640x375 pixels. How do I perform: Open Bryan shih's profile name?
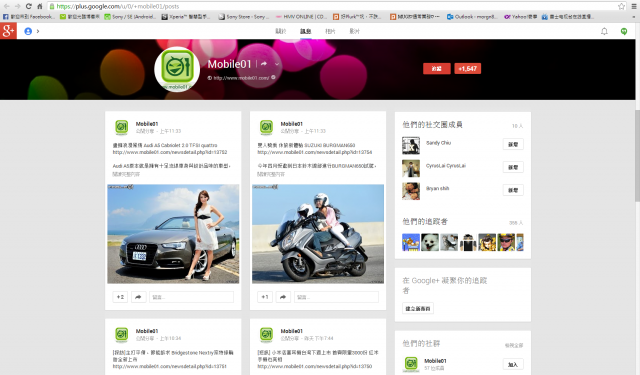438,189
